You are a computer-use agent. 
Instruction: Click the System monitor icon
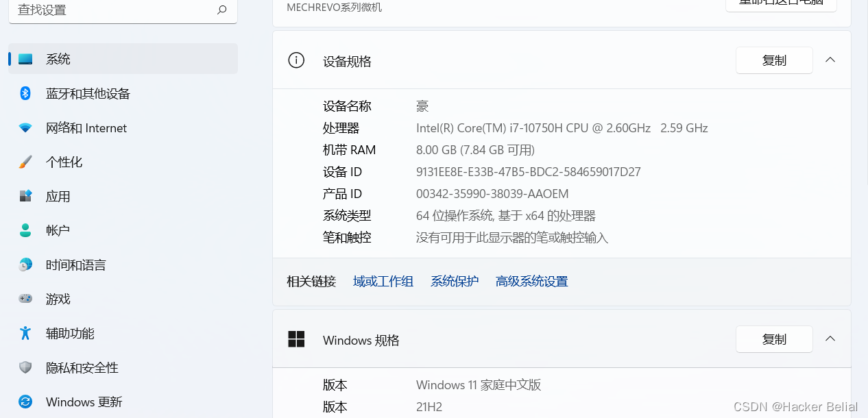pos(25,59)
